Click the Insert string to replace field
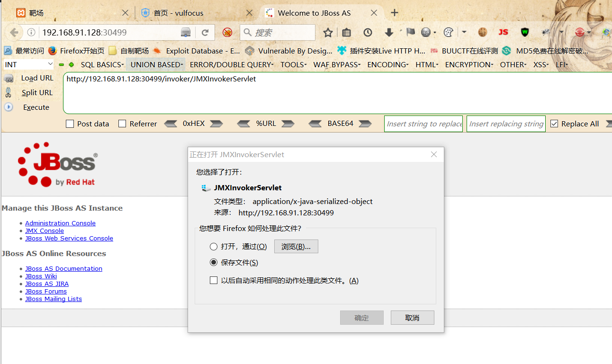The image size is (612, 364). point(423,124)
